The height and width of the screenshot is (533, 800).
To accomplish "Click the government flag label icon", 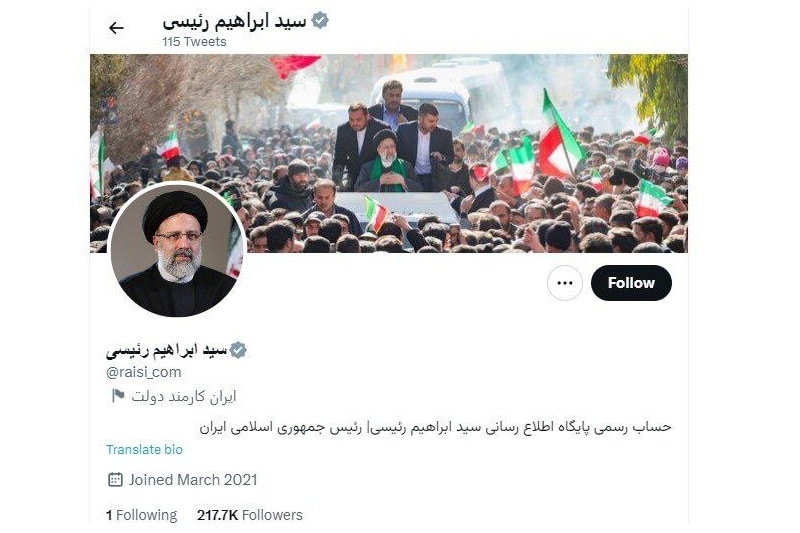I will coord(118,395).
